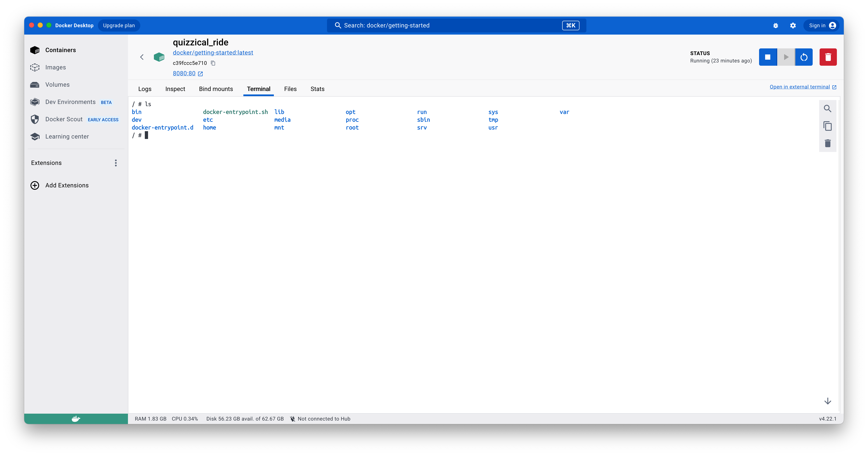Open the Extensions three-dot menu
This screenshot has width=868, height=456.
coord(116,163)
